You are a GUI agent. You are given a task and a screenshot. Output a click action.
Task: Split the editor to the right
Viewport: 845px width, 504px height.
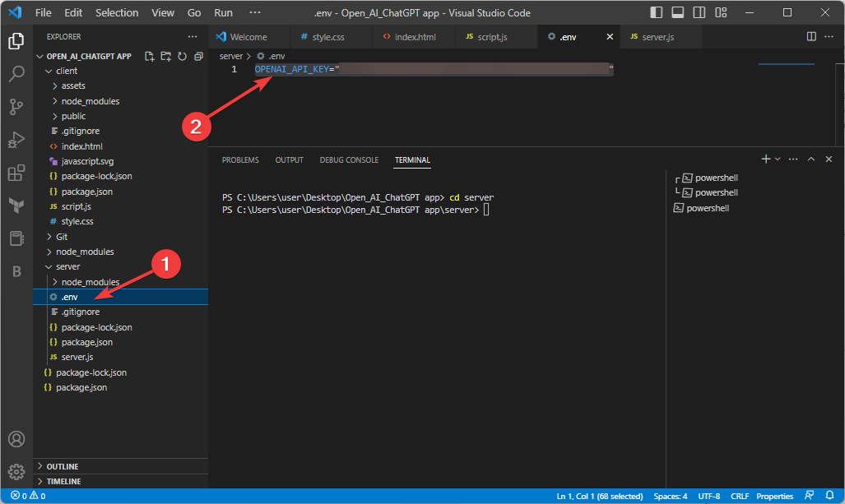pos(811,37)
